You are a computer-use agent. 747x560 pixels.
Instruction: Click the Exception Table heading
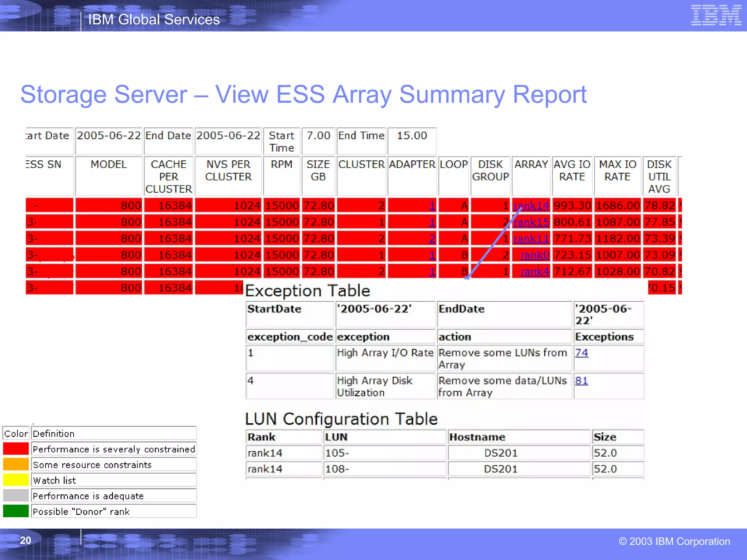tap(307, 291)
